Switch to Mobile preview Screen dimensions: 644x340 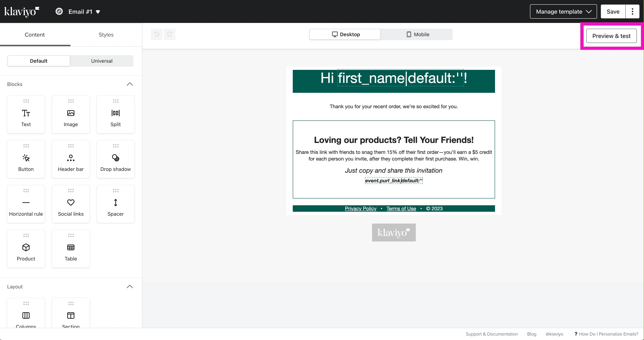pyautogui.click(x=418, y=34)
